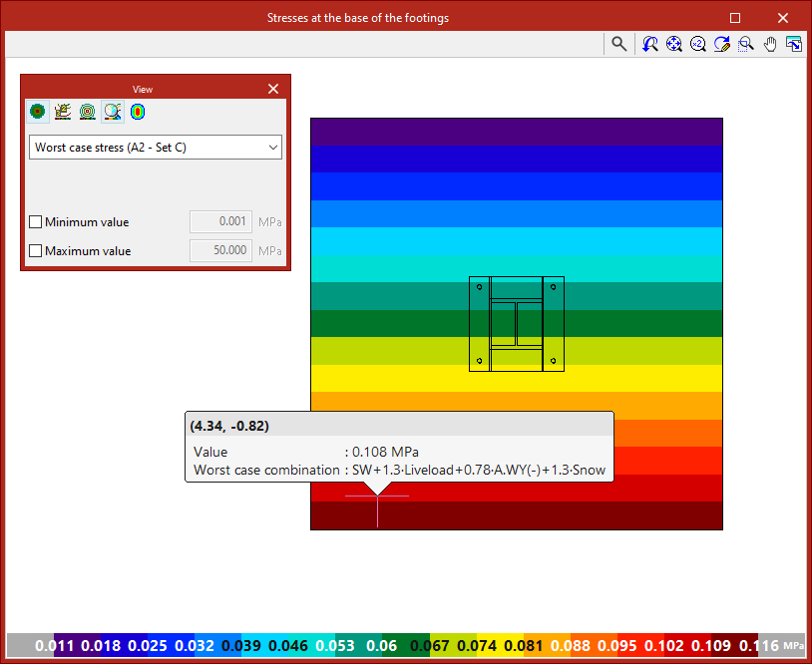Toggle the contour isolines view icon
Screen dimensions: 812x664
click(88, 112)
